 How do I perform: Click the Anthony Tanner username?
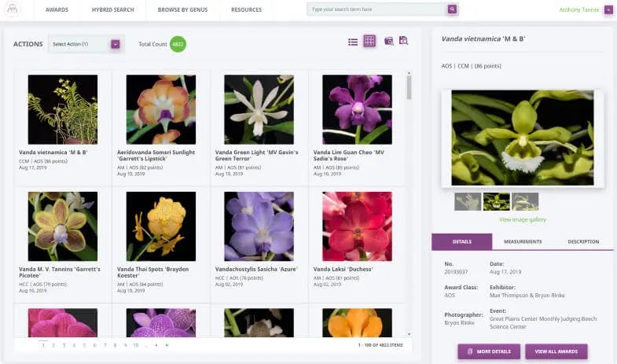pyautogui.click(x=578, y=10)
